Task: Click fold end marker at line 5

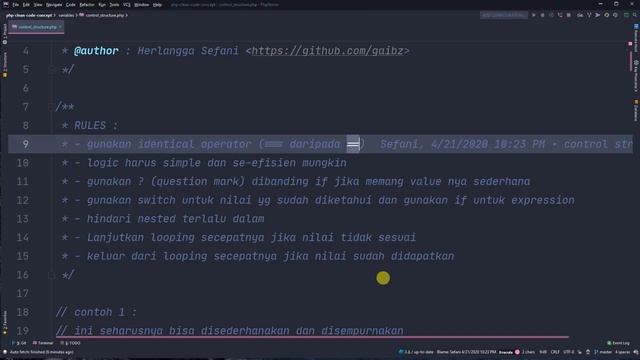Action: click(51, 70)
